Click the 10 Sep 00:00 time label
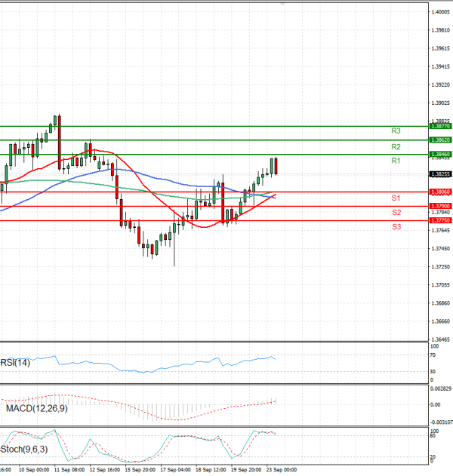The width and height of the screenshot is (453, 476). pos(34,470)
